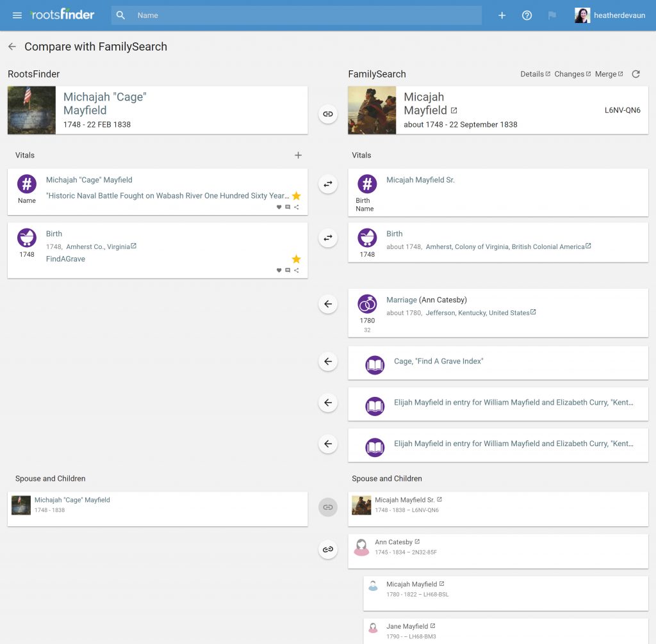
Task: Refresh FamilySearch data with reload icon
Action: point(636,74)
